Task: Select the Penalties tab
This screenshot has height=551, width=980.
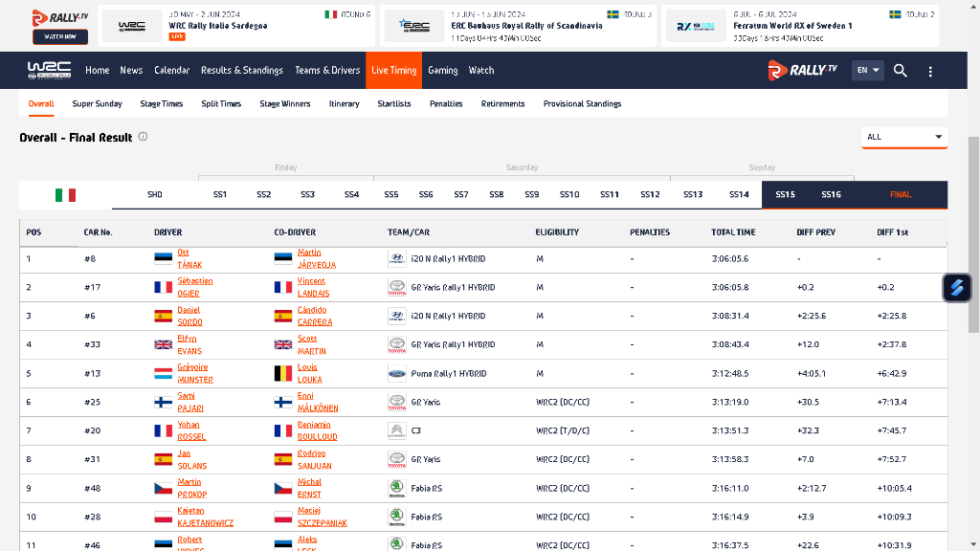Action: point(446,103)
